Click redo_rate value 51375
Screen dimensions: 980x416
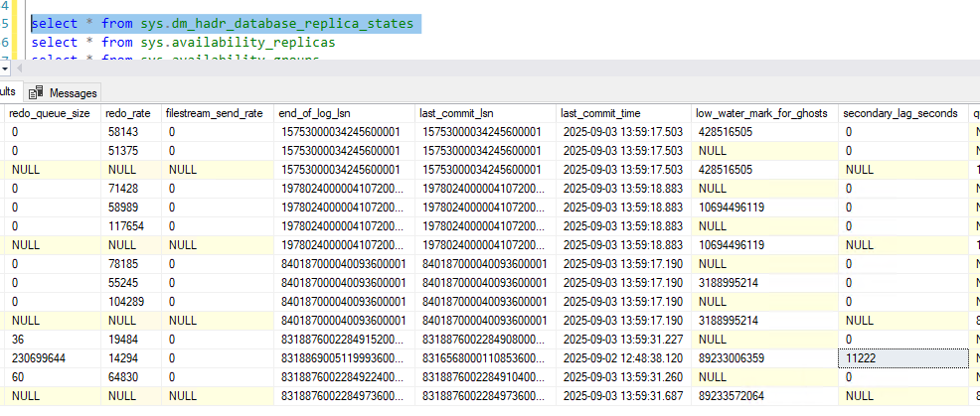(132, 151)
